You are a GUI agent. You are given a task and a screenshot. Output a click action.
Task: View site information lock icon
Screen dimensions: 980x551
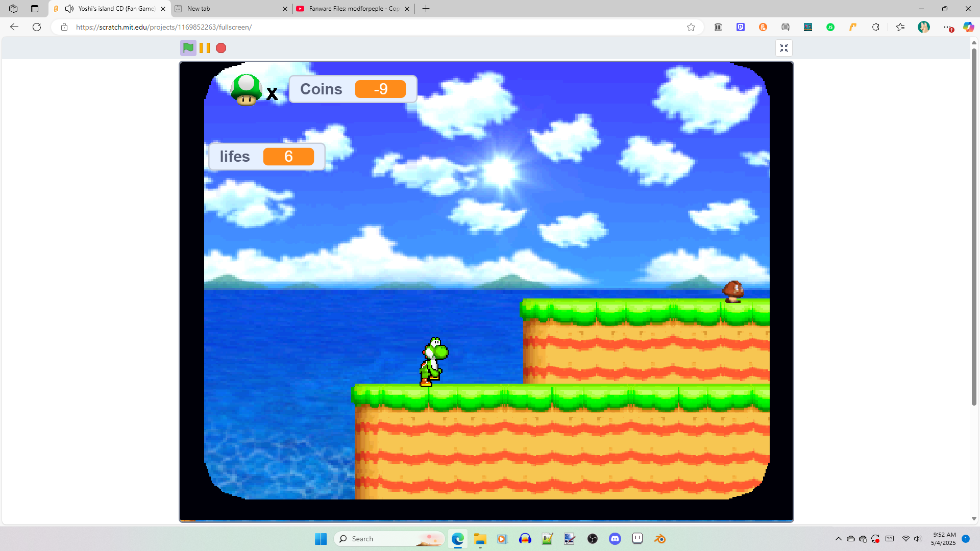pos(64,27)
